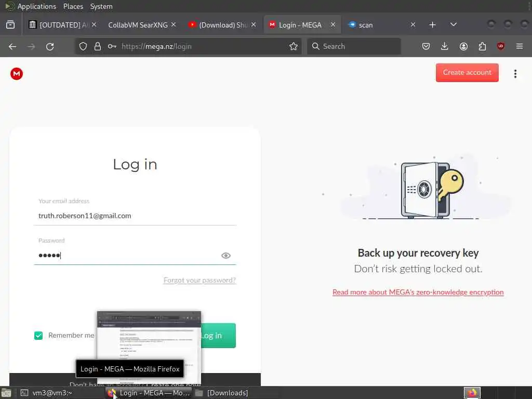Click the magnifier in the search box
The width and height of the screenshot is (532, 399).
pos(315,46)
